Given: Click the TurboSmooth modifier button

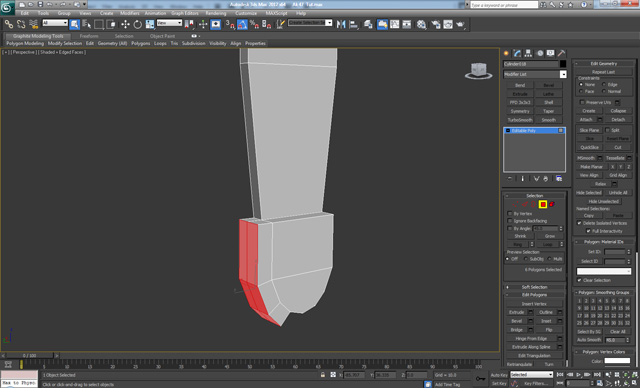Looking at the screenshot, I should tap(520, 120).
